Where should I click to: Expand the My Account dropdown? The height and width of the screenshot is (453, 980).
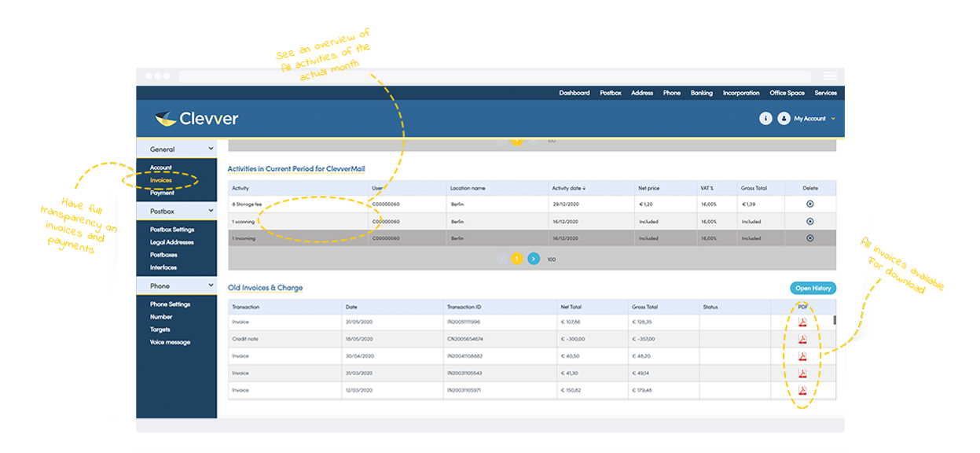click(x=815, y=119)
